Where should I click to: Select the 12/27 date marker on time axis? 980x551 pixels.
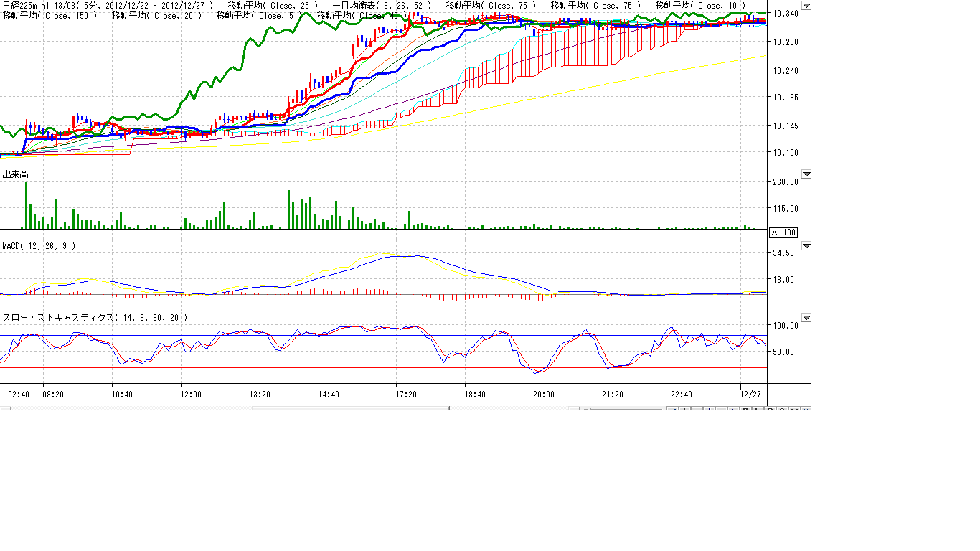750,394
